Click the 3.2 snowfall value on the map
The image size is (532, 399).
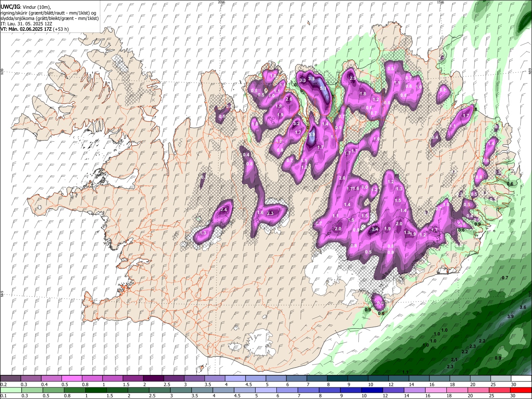tap(296, 123)
